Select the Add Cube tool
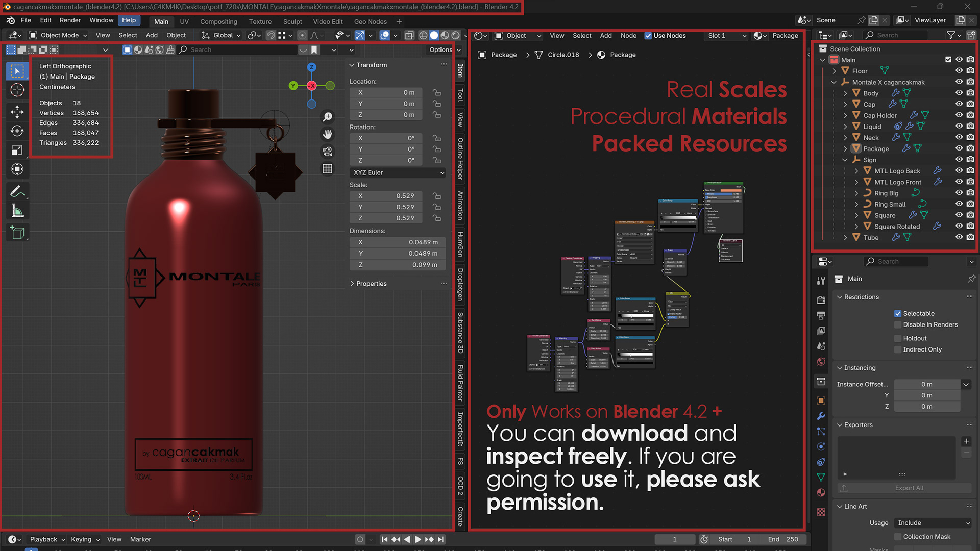Viewport: 980px width, 551px height. pyautogui.click(x=17, y=233)
